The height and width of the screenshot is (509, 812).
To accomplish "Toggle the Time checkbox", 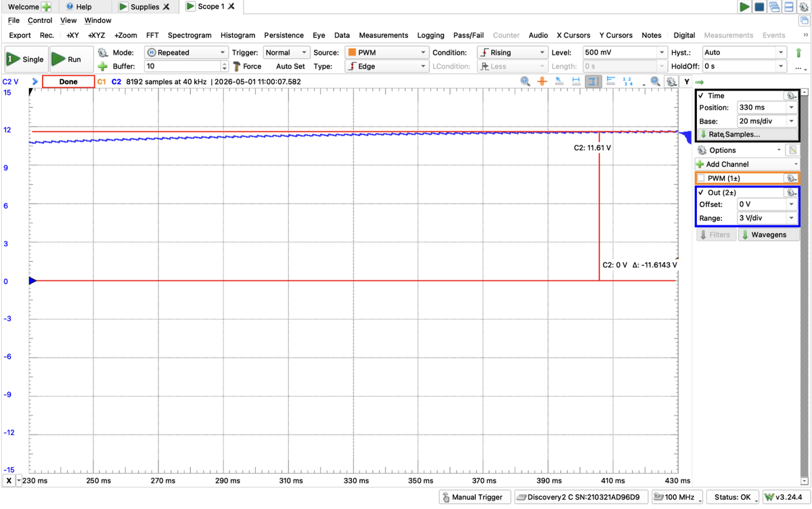I will (x=701, y=95).
